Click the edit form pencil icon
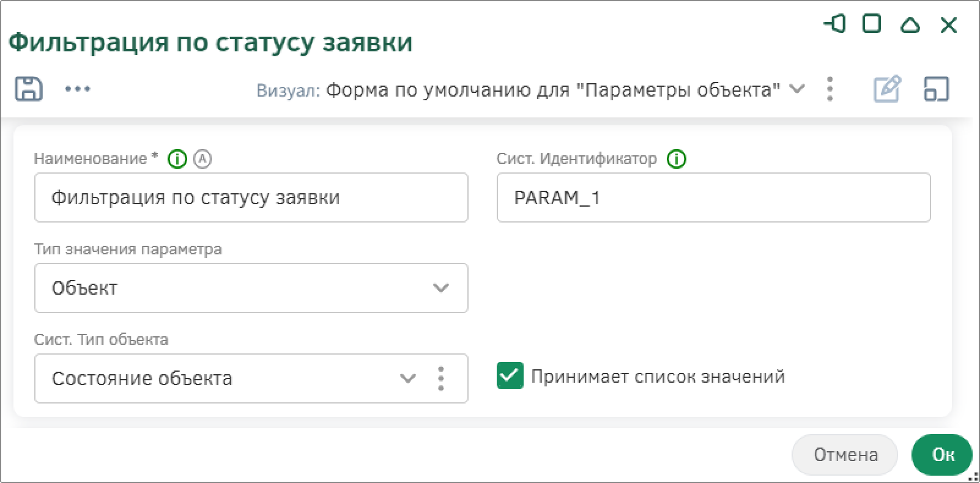 887,89
